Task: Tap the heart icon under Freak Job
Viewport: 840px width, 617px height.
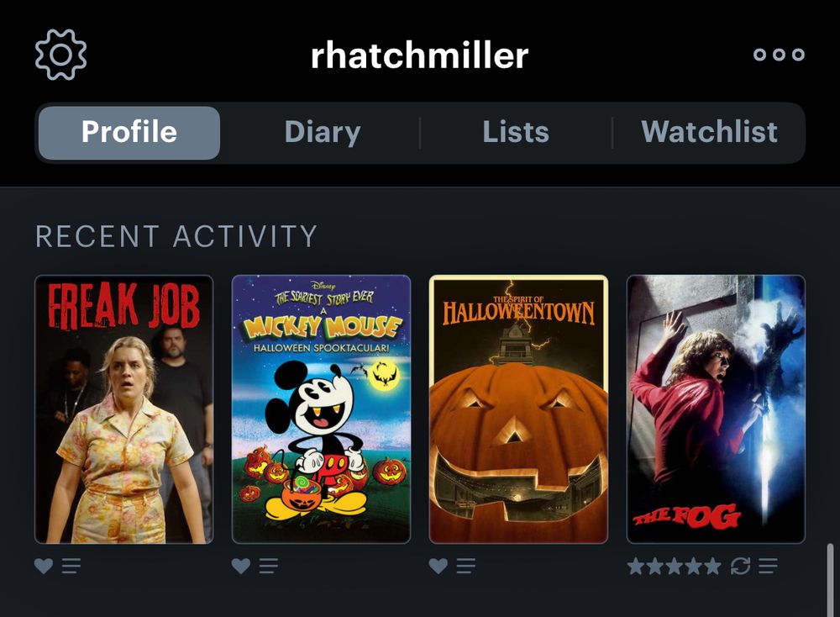Action: click(x=44, y=566)
